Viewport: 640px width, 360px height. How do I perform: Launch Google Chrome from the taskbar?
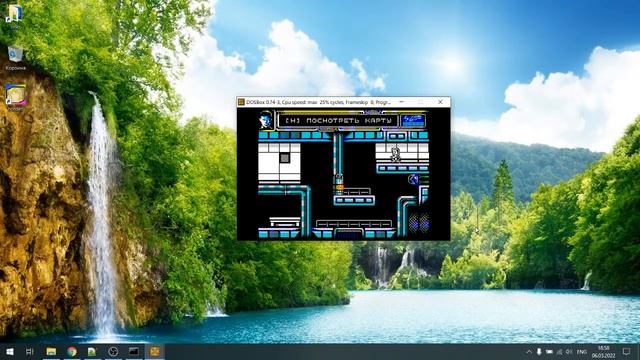[x=72, y=351]
